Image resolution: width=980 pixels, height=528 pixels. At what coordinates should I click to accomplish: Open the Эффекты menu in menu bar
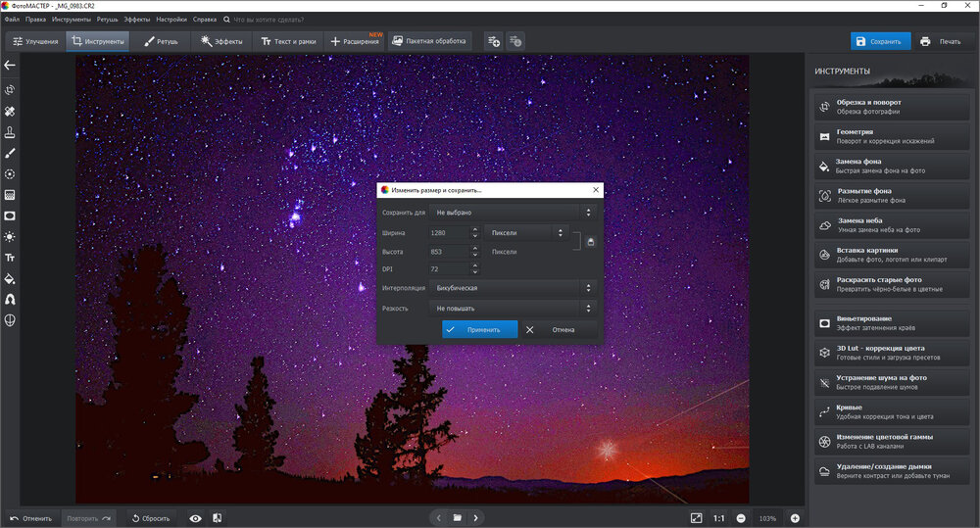pyautogui.click(x=136, y=19)
